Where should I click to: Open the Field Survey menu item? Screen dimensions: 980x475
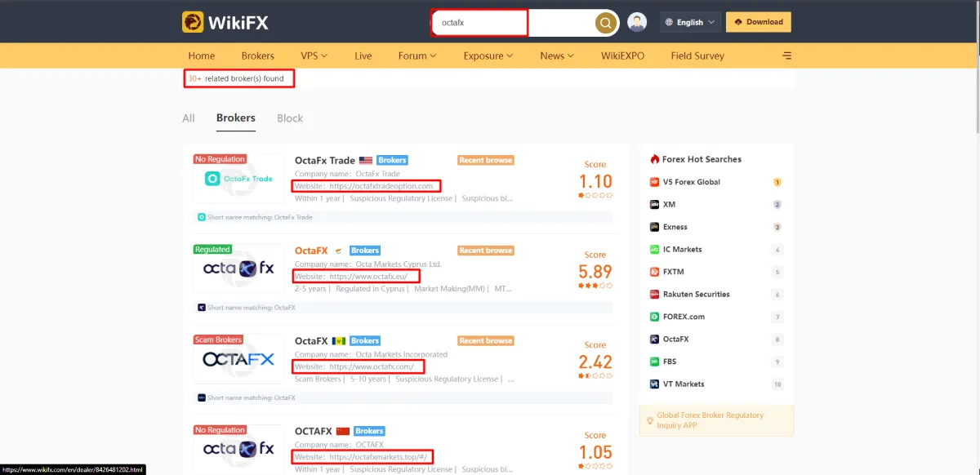pos(697,55)
